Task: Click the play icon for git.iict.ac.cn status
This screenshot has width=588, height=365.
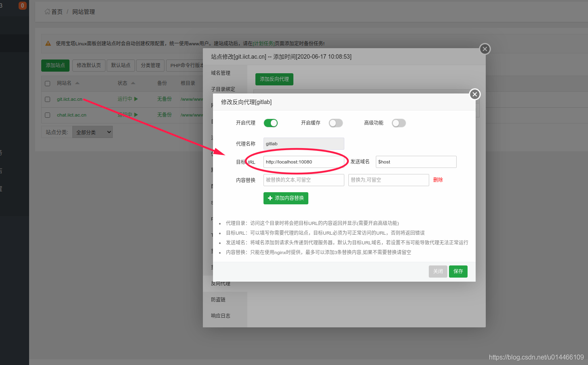Action: tap(136, 99)
